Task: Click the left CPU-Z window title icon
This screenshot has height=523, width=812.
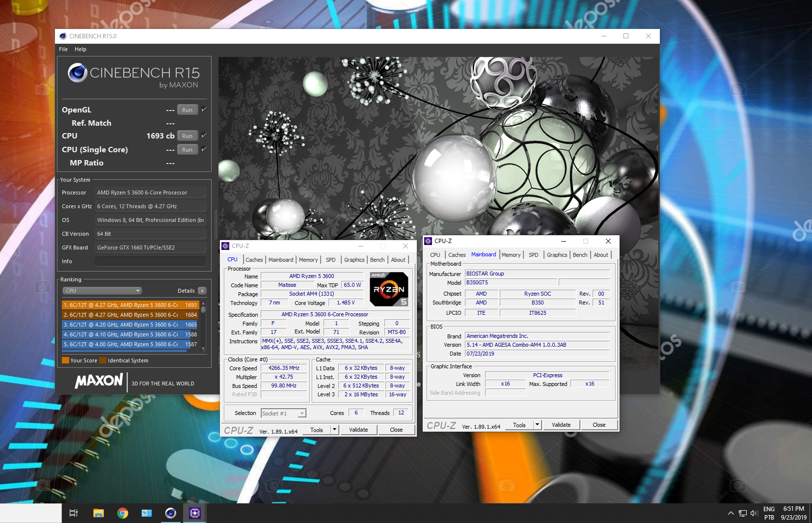Action: tap(225, 246)
